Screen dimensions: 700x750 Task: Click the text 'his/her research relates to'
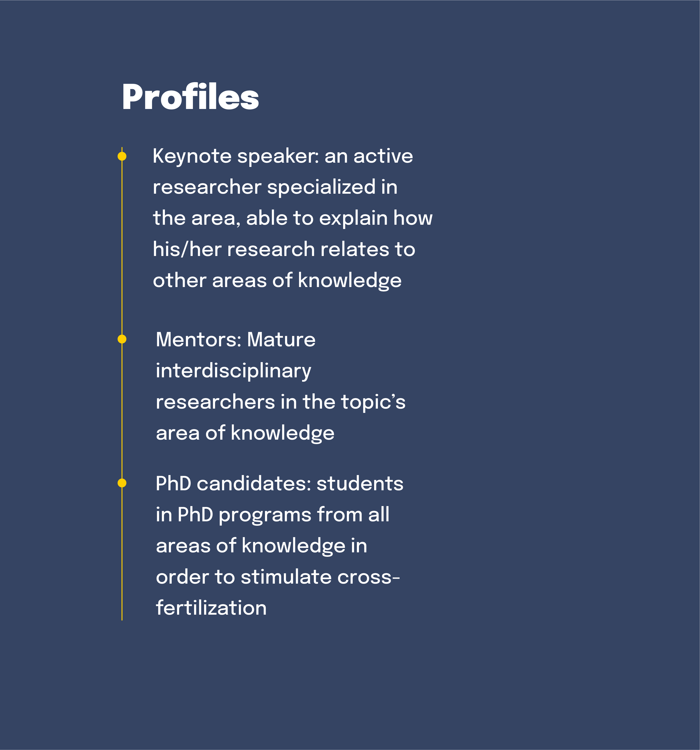pyautogui.click(x=284, y=249)
